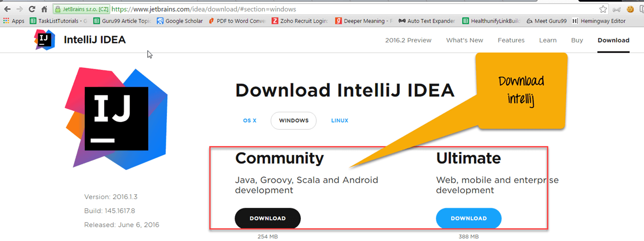
Task: Go to the 2016.2 Preview page
Action: [x=408, y=40]
